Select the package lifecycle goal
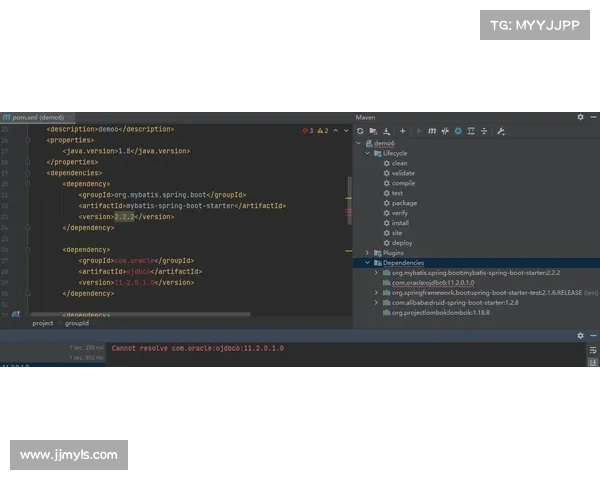 [400, 203]
